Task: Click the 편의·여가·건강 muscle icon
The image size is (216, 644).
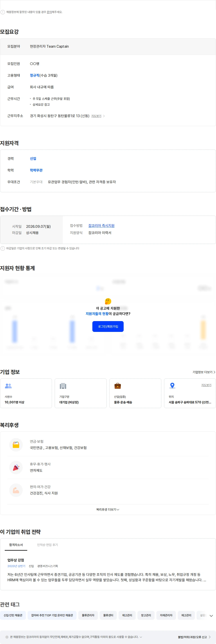Action: (x=16, y=490)
